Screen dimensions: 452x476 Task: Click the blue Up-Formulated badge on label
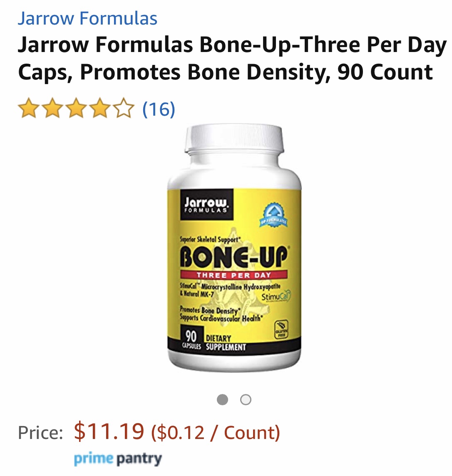click(273, 215)
